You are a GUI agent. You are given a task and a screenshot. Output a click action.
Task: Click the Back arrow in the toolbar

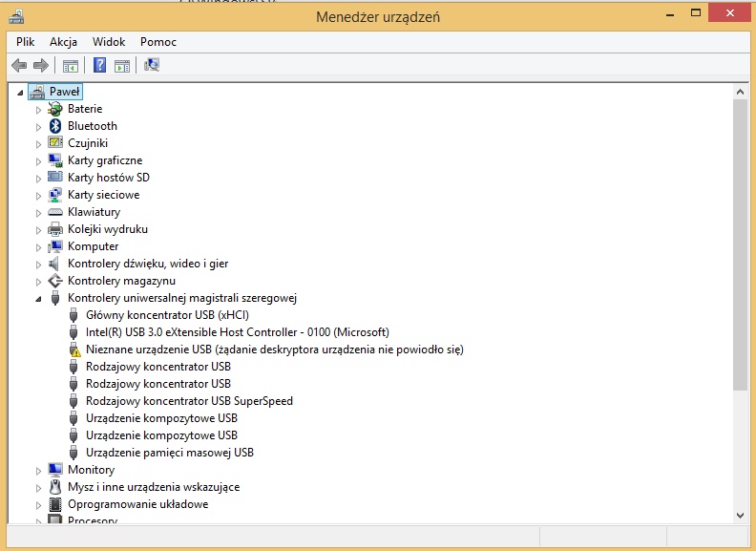[x=18, y=66]
